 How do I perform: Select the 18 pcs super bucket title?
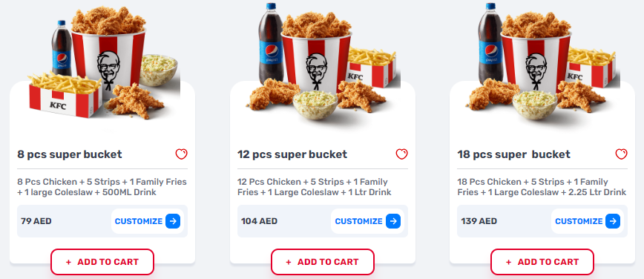[x=514, y=154]
